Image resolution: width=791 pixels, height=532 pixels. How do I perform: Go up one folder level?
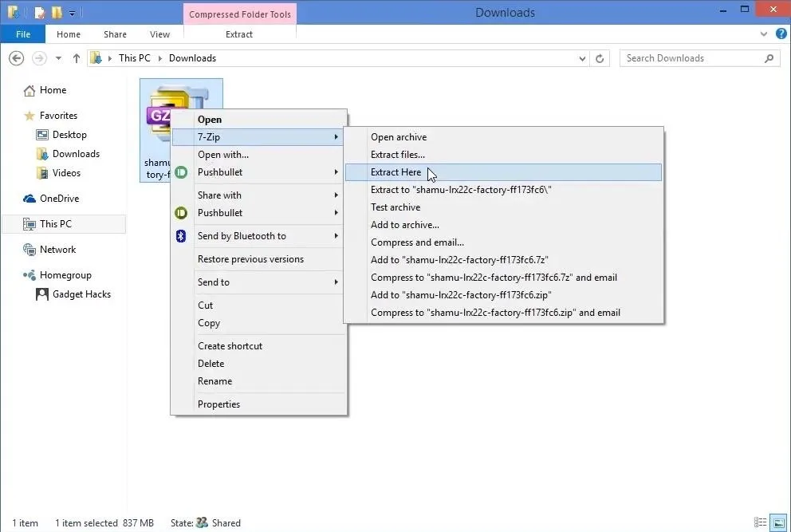click(77, 58)
